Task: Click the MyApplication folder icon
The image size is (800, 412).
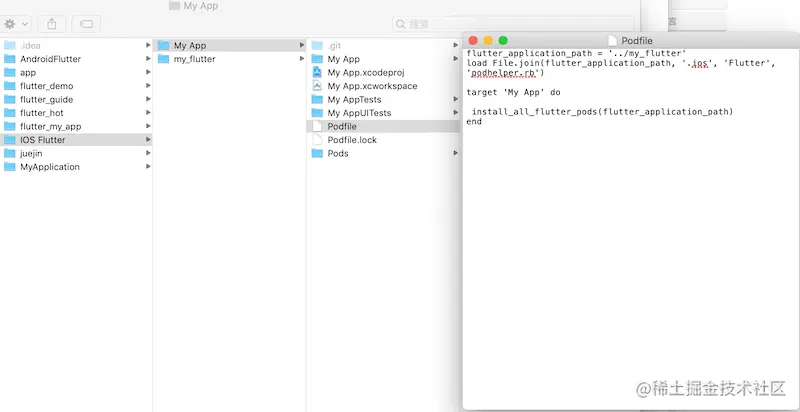Action: coord(10,167)
